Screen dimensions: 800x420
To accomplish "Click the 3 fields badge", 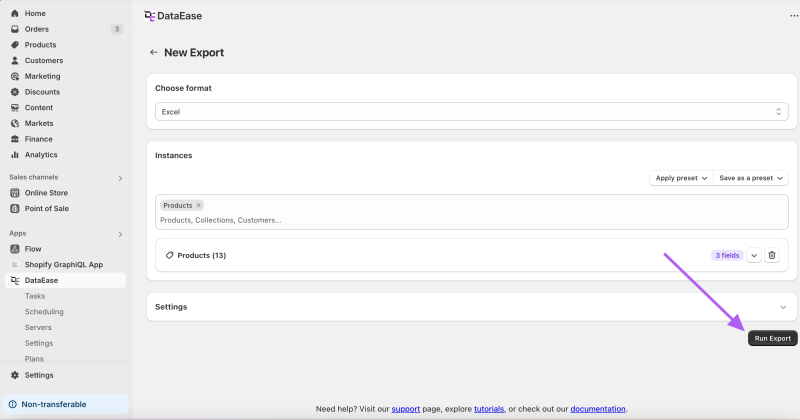I will tap(727, 255).
